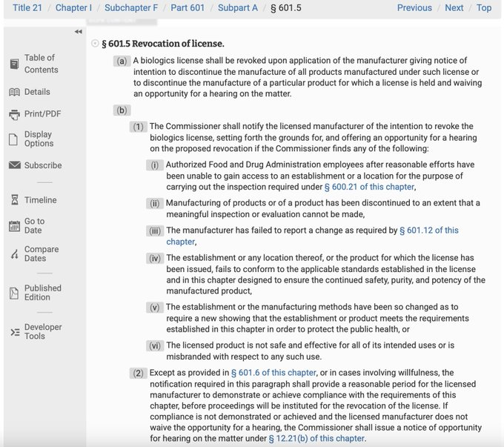This screenshot has width=504, height=447.
Task: Click subparagraph marker (iii)
Action: (155, 231)
